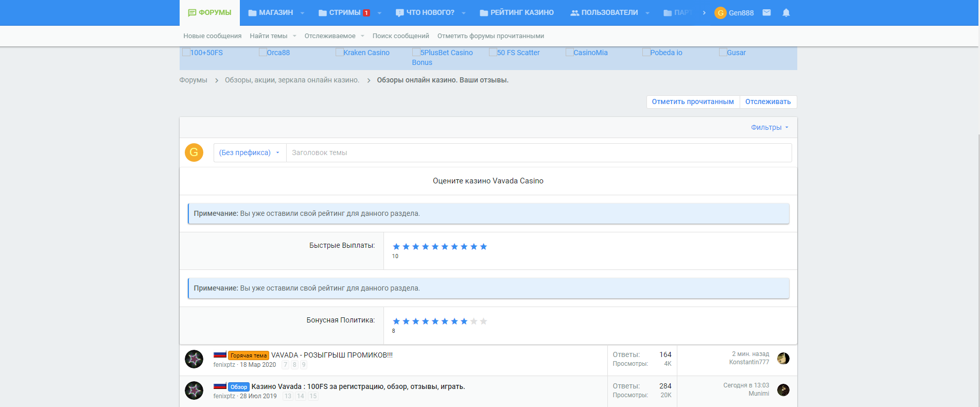Click the Russian flag on Казино Vavada thread
Screen dimensions: 980x407
pyautogui.click(x=220, y=386)
